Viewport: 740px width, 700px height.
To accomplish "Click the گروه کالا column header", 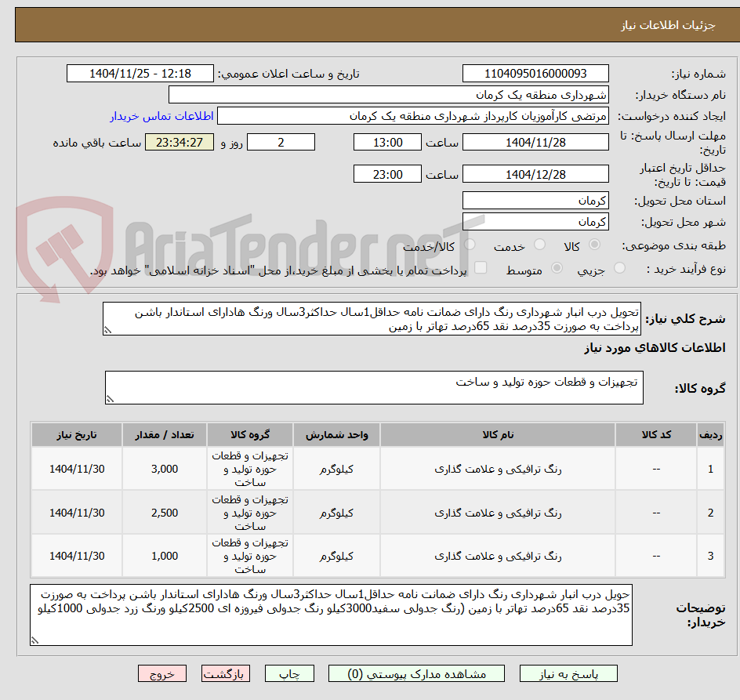I will click(x=250, y=435).
